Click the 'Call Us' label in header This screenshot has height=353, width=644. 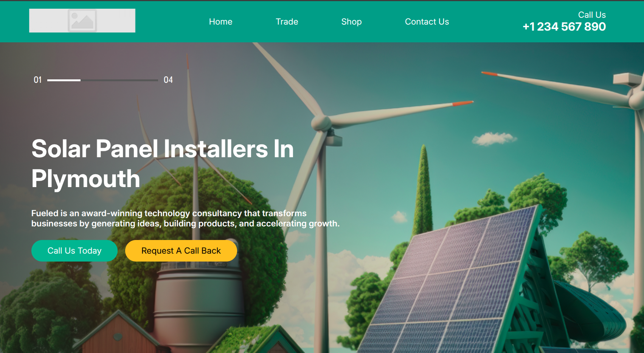point(592,15)
